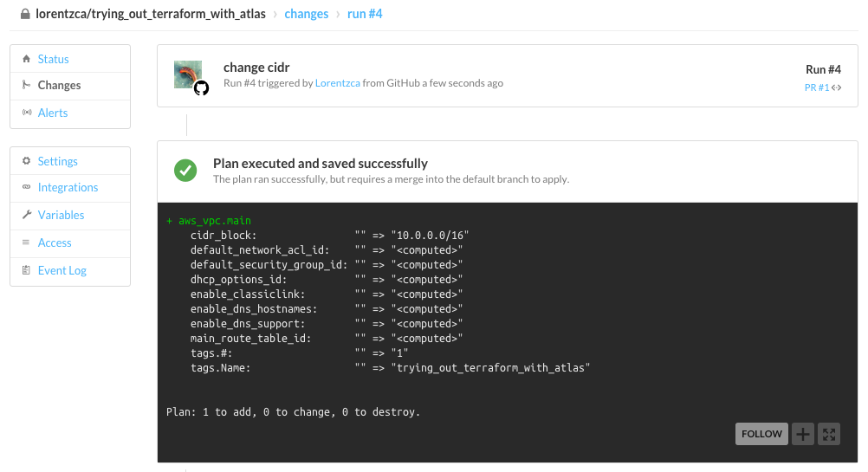Click the FOLLOW button in the log
Image resolution: width=868 pixels, height=472 pixels.
(761, 434)
